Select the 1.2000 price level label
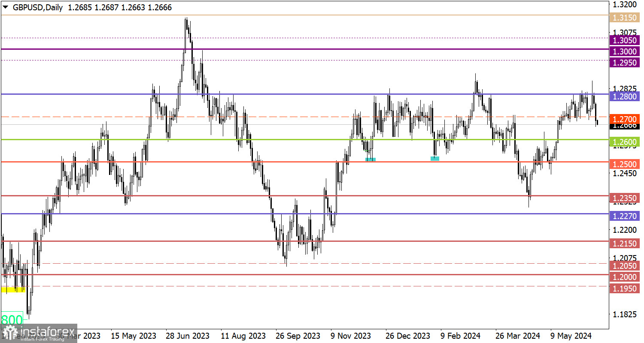Viewport: 644px width, 343px height. [625, 277]
